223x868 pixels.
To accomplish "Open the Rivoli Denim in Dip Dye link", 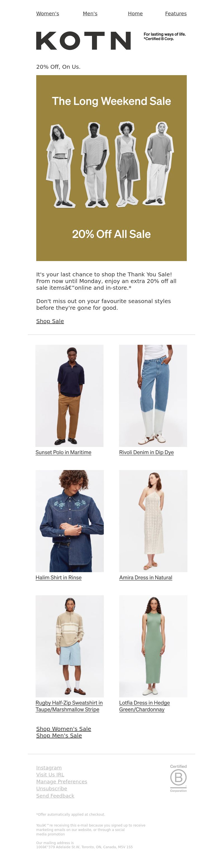I will click(x=146, y=452).
